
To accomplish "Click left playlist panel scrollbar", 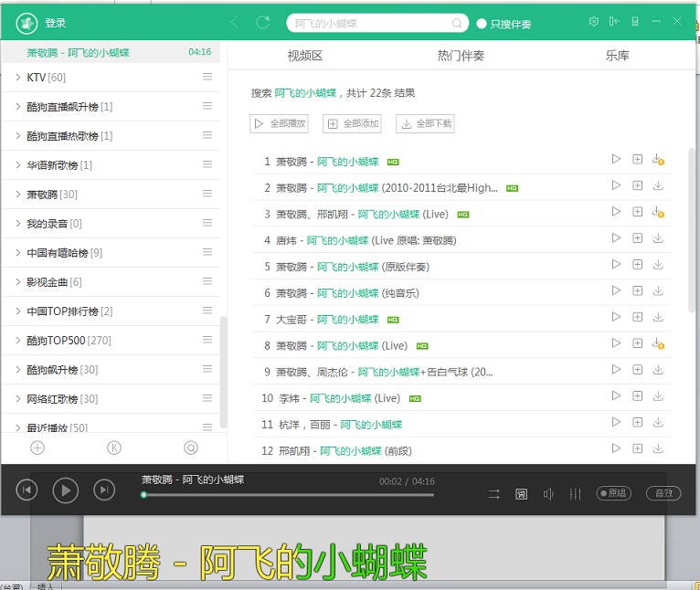I will 223,373.
